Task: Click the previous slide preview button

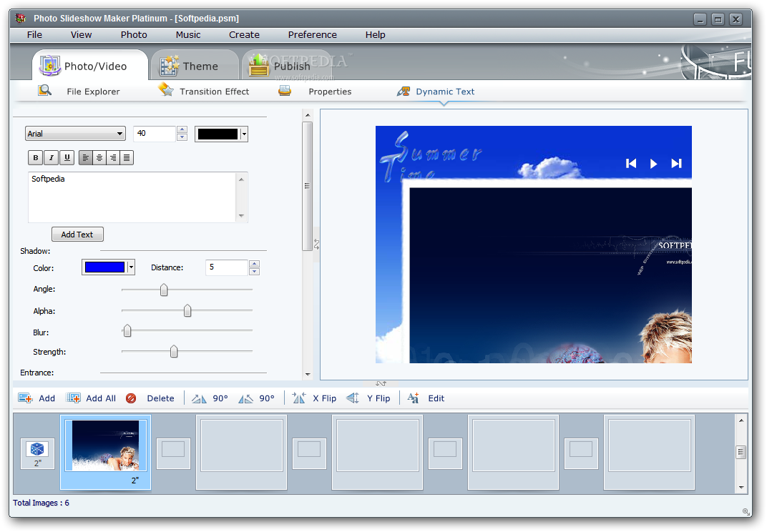Action: [x=631, y=163]
